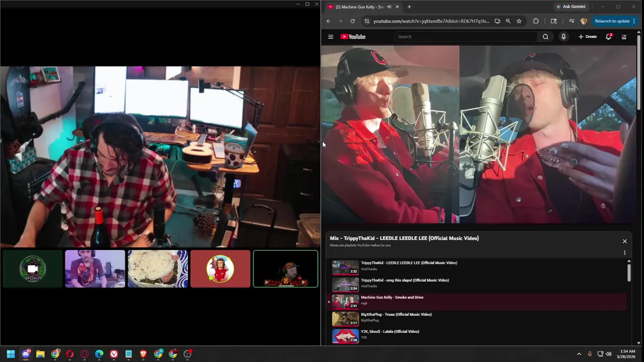This screenshot has width=644, height=362.
Task: Click Relaunch to update button
Action: tap(612, 21)
